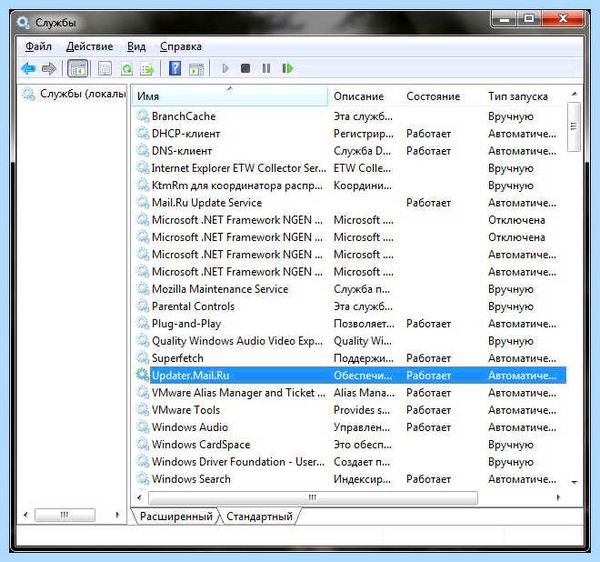Click the Restart Service green icon
The height and width of the screenshot is (562, 600).
pyautogui.click(x=288, y=68)
